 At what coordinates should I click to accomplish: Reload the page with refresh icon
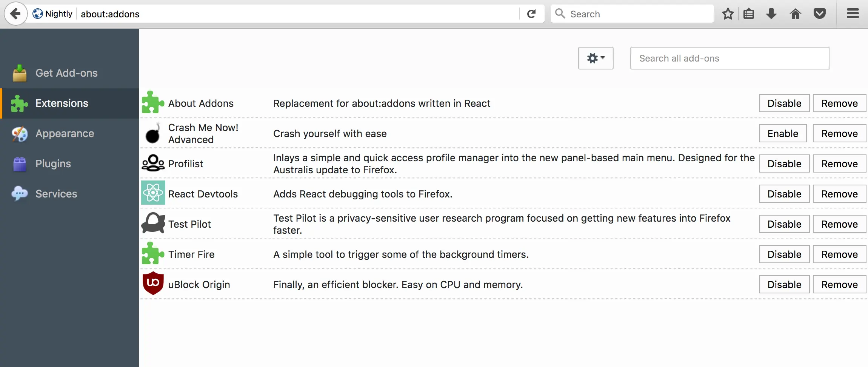pos(531,14)
